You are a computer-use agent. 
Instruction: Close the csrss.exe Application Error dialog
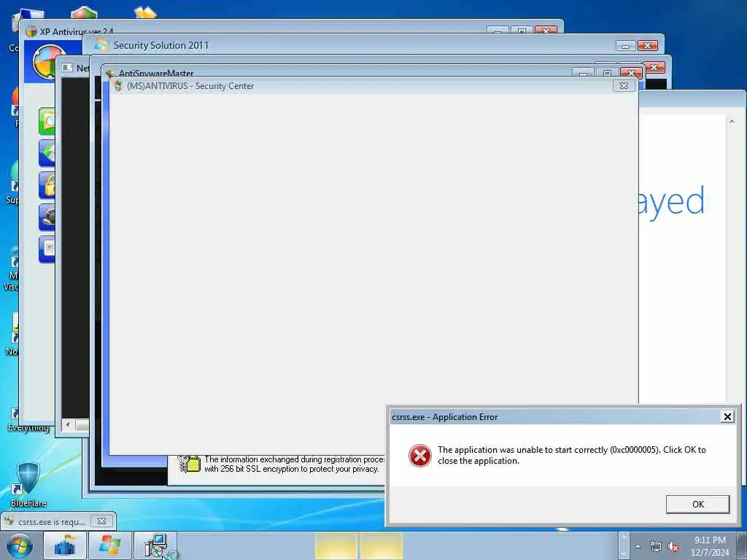coord(727,416)
